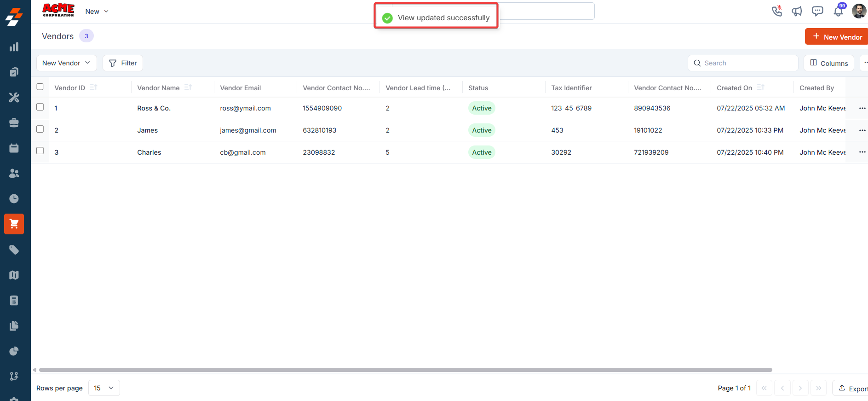Open the clock sidebar icon
The height and width of the screenshot is (401, 868).
pyautogui.click(x=14, y=198)
